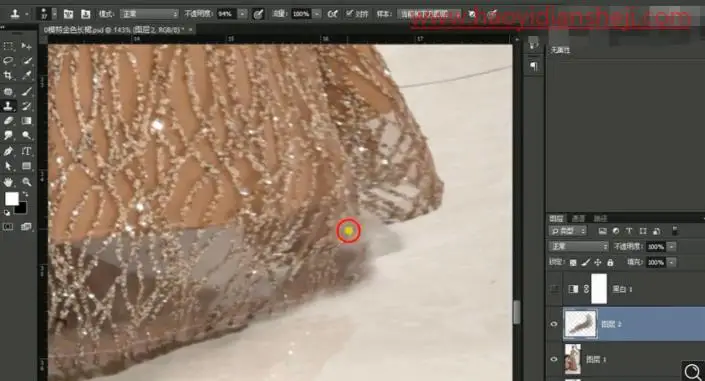Toggle pressure for size button
705x381 pixels.
492,14
